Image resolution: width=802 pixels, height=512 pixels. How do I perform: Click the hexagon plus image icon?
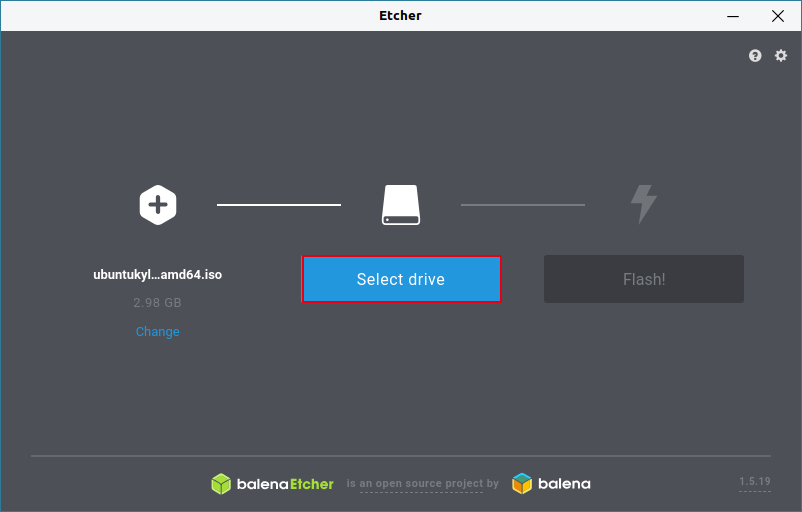coord(158,205)
